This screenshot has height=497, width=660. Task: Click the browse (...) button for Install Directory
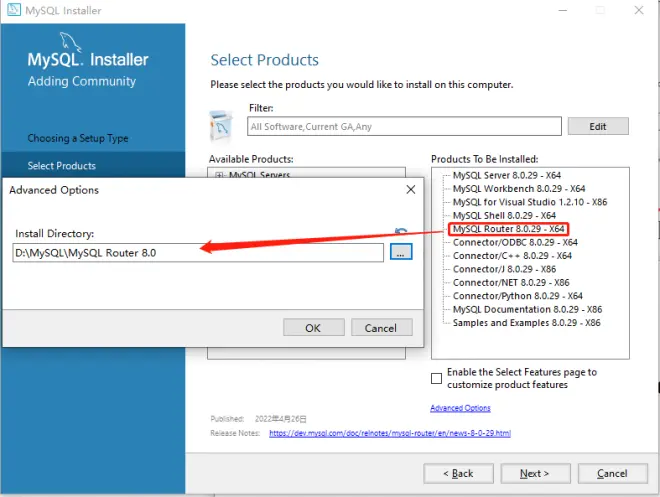click(401, 252)
